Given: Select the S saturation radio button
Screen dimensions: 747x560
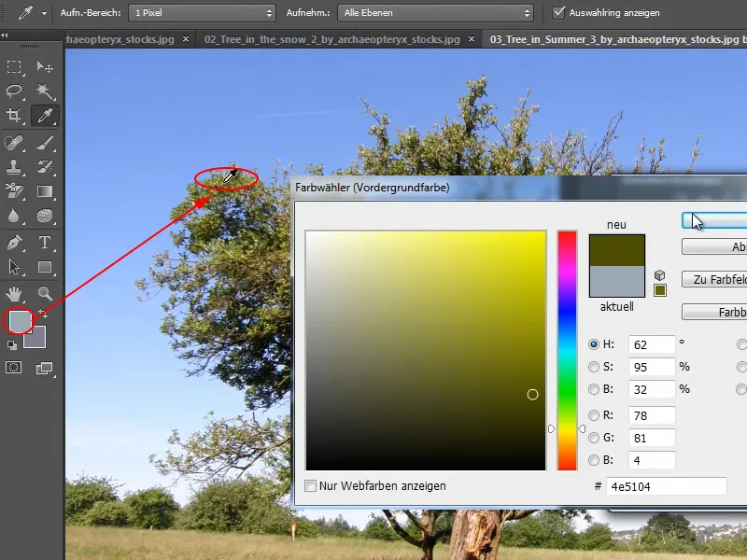Looking at the screenshot, I should point(594,367).
